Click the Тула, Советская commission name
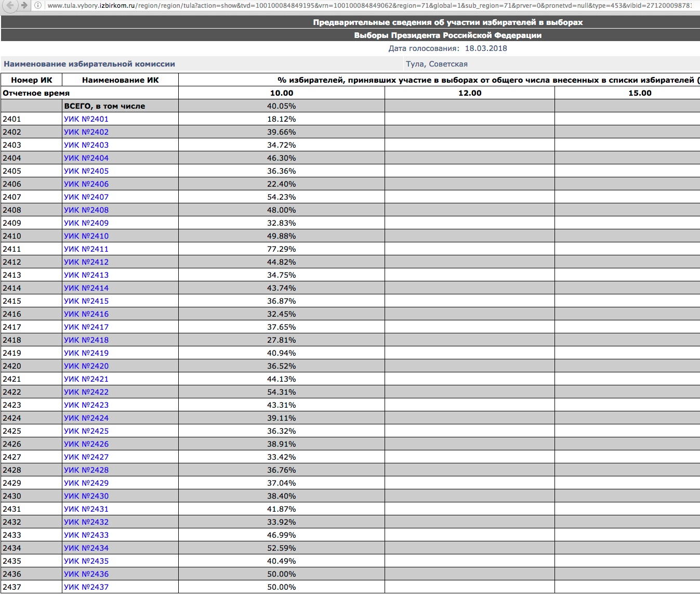Screen dimensions: 700x597 [x=437, y=64]
